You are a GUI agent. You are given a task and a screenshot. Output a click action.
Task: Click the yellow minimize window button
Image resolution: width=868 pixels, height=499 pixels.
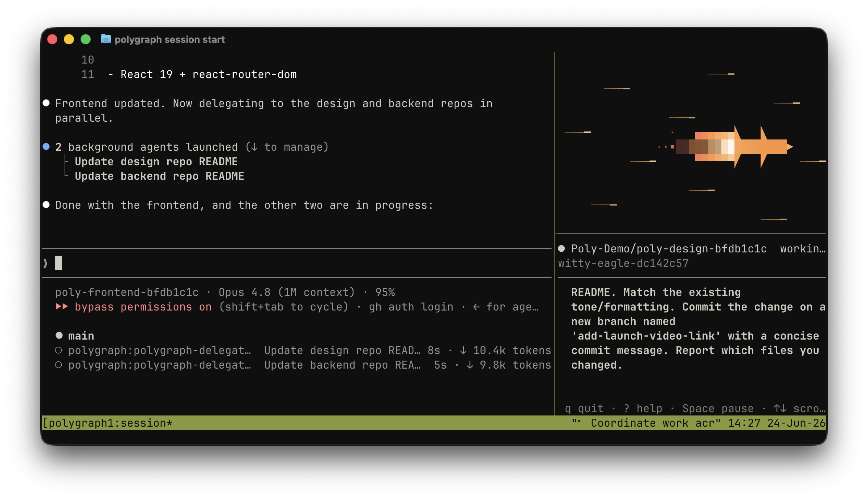(69, 39)
